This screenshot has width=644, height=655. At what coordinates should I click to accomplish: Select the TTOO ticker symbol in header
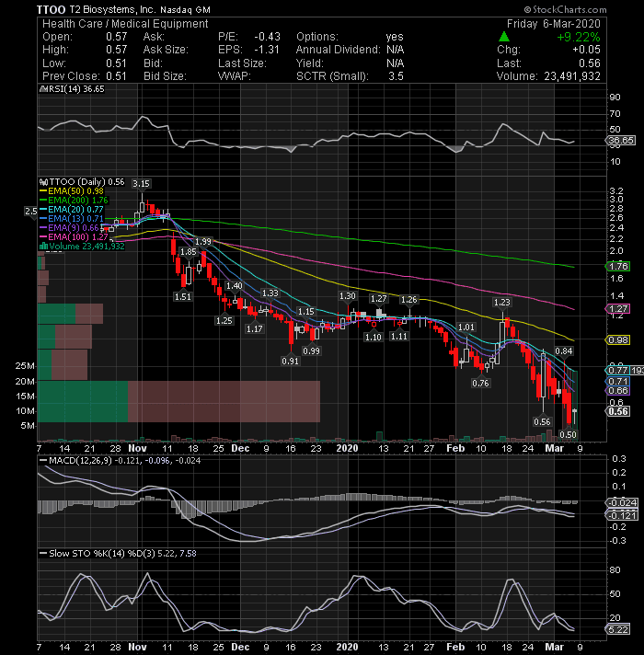pos(51,9)
